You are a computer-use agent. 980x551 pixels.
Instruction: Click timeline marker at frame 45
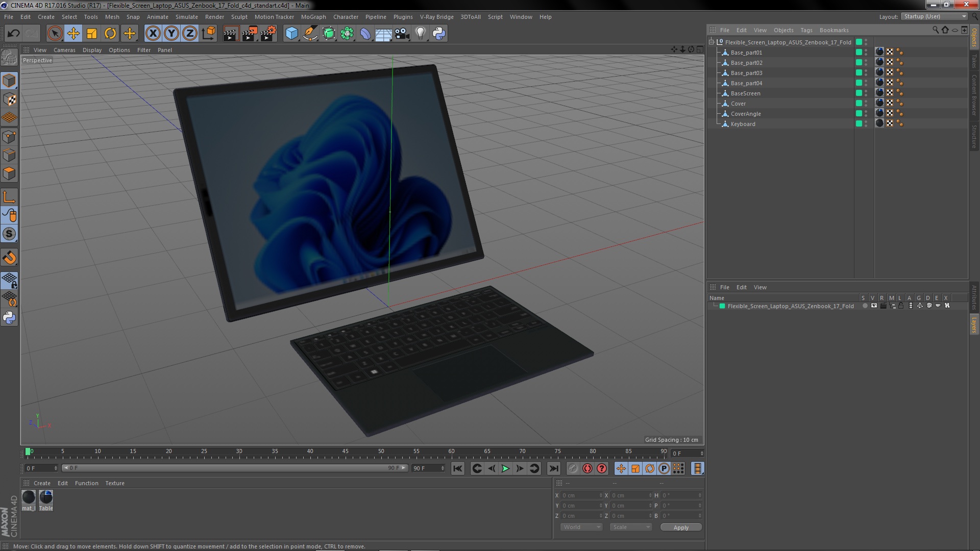tap(346, 453)
